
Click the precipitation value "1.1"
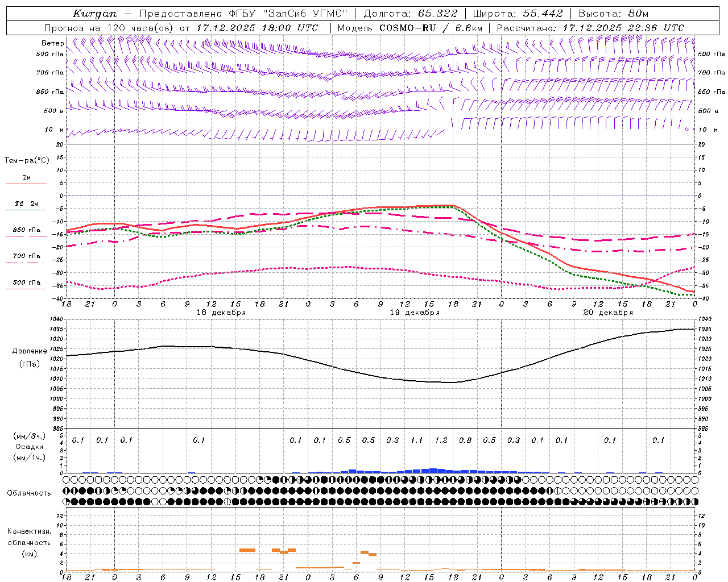417,440
